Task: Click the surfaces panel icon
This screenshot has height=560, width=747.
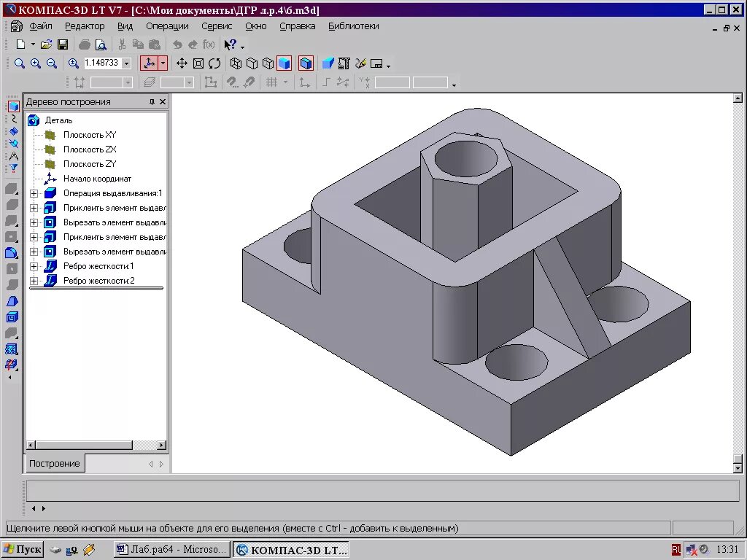Action: (x=13, y=131)
